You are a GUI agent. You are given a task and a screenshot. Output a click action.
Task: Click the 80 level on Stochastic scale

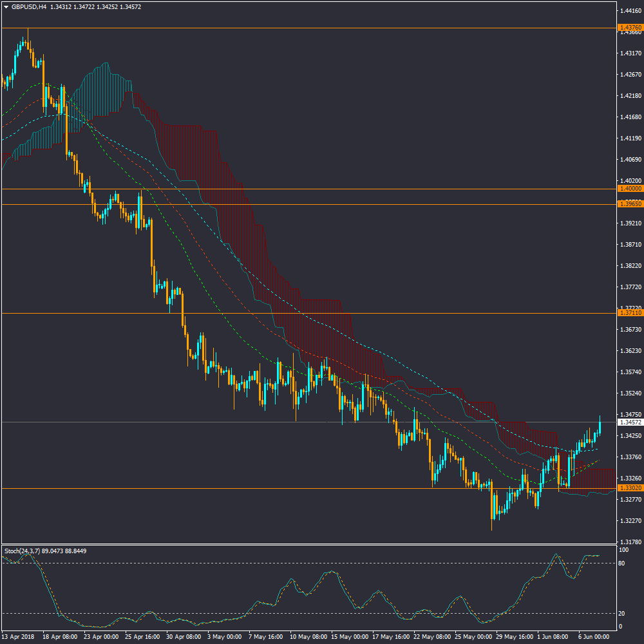pyautogui.click(x=622, y=563)
